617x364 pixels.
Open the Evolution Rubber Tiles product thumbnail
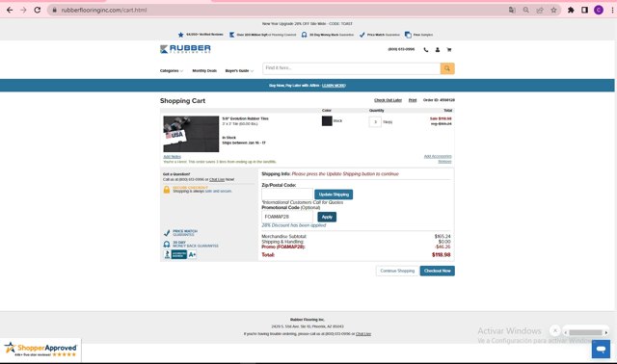click(191, 134)
